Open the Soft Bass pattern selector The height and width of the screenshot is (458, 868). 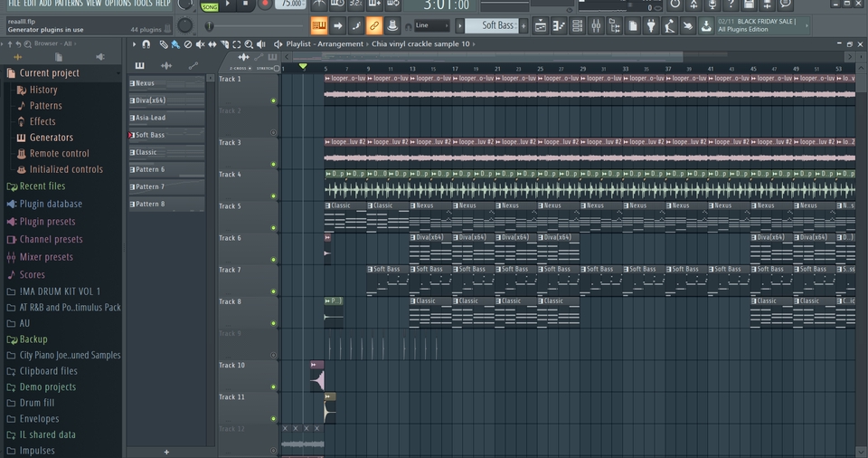(x=491, y=25)
